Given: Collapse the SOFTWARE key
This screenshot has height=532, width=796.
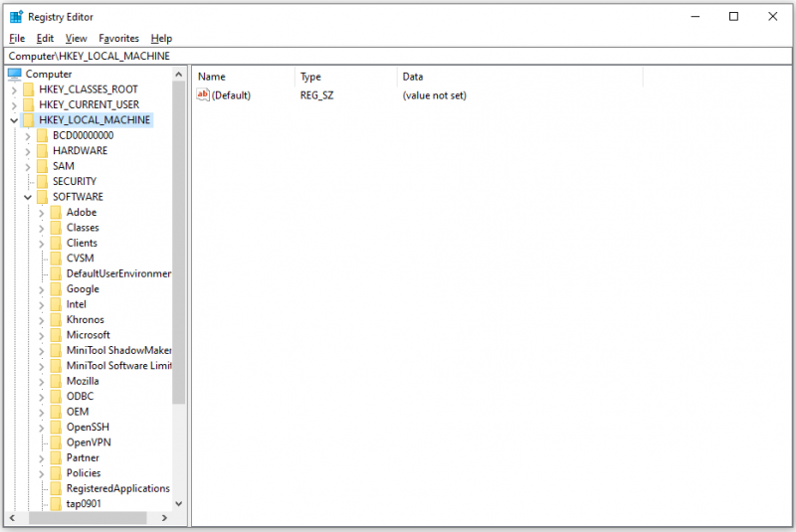Looking at the screenshot, I should tap(28, 197).
